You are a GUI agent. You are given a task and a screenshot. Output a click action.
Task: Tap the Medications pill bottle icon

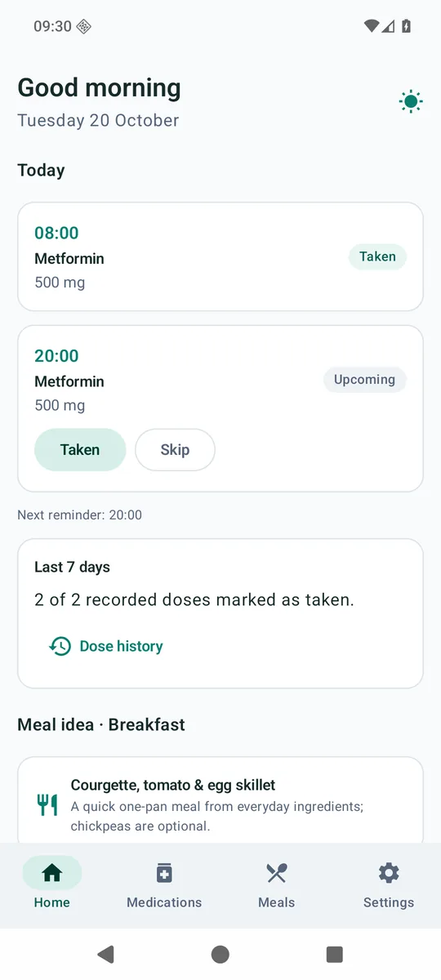[164, 873]
